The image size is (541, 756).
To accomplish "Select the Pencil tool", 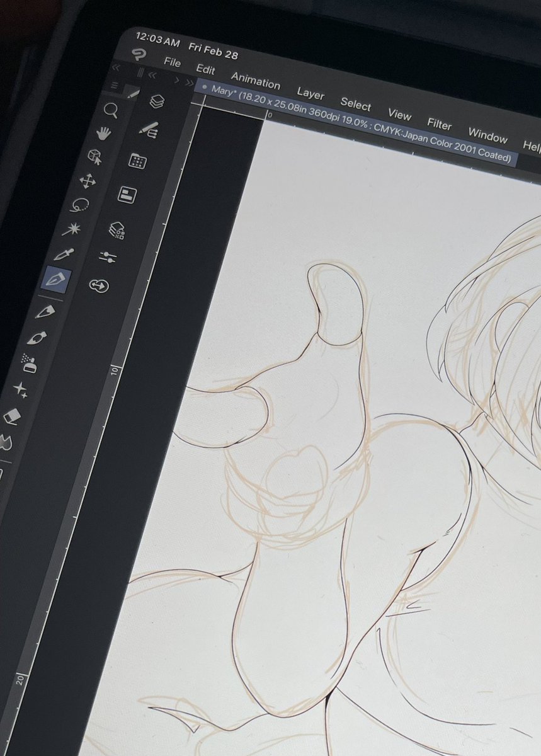I will (46, 311).
